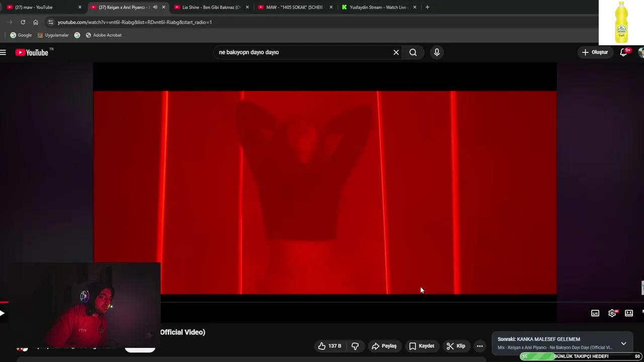Play the video with the player play button
This screenshot has height=362, width=644.
click(x=2, y=313)
